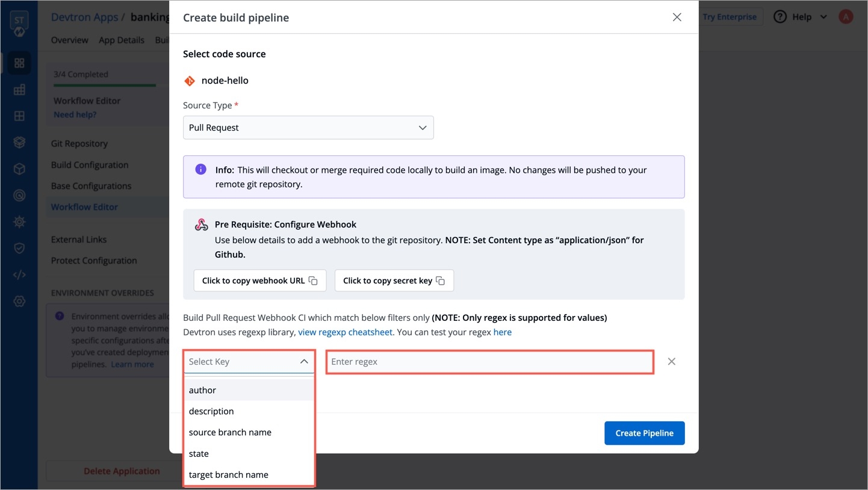Image resolution: width=868 pixels, height=490 pixels.
Task: Open the regex test 'here' link
Action: click(503, 332)
